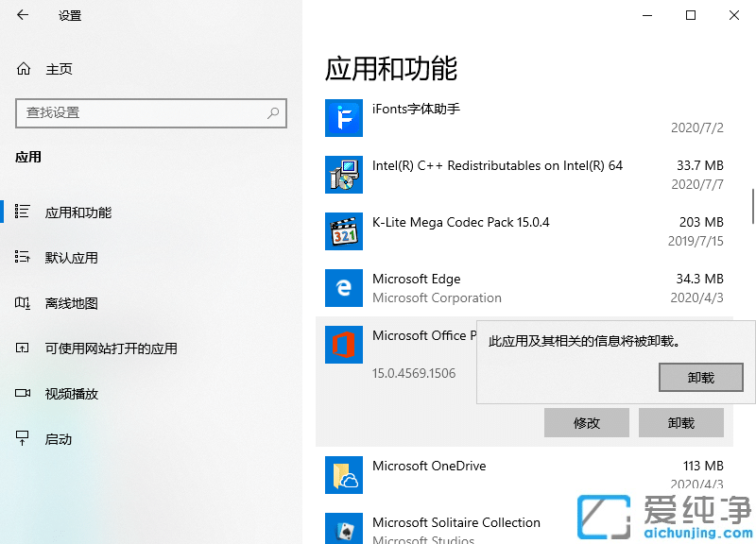Click the Intel C++ Redistributables icon
The image size is (756, 544).
343,175
